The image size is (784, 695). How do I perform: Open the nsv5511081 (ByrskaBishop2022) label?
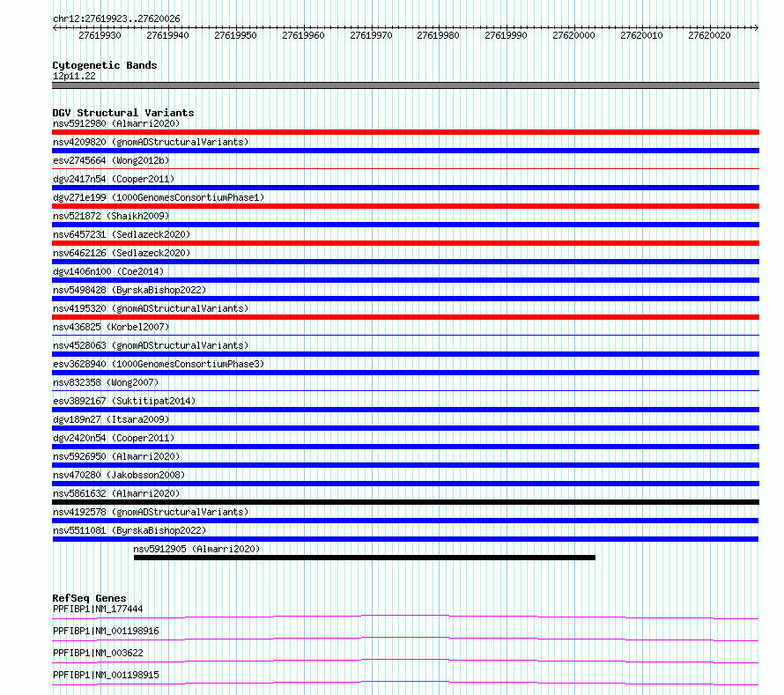click(129, 530)
